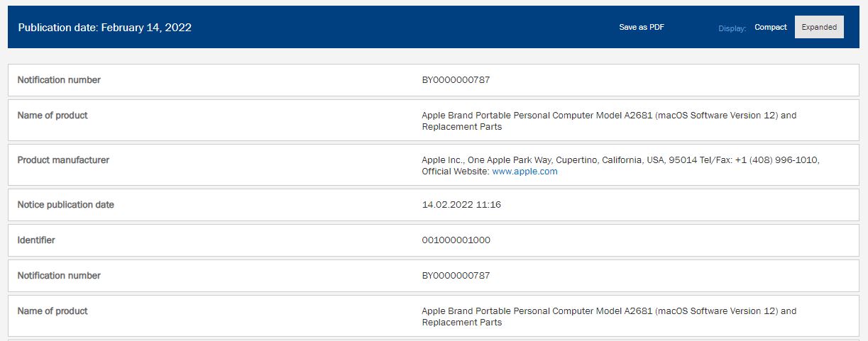868x341 pixels.
Task: Click the Display label in header
Action: tap(732, 28)
